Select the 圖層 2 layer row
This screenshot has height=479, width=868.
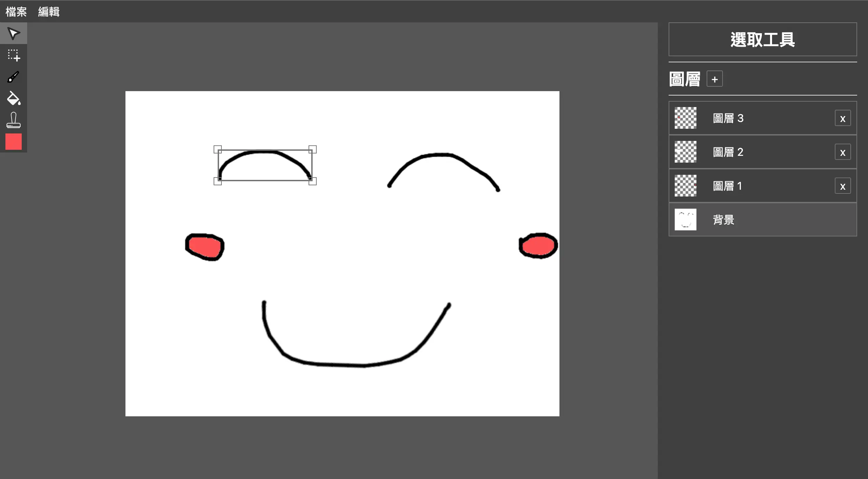[762, 152]
